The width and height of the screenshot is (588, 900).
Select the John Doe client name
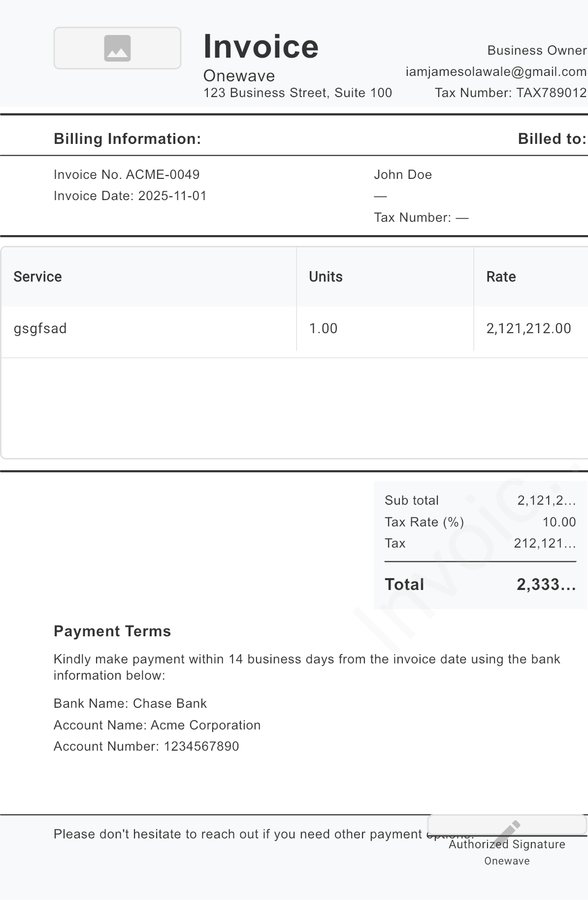pos(403,174)
